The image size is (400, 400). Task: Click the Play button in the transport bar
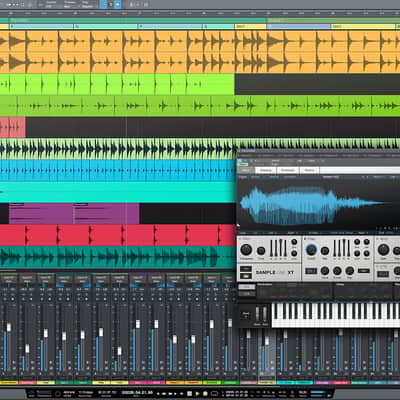(197, 394)
